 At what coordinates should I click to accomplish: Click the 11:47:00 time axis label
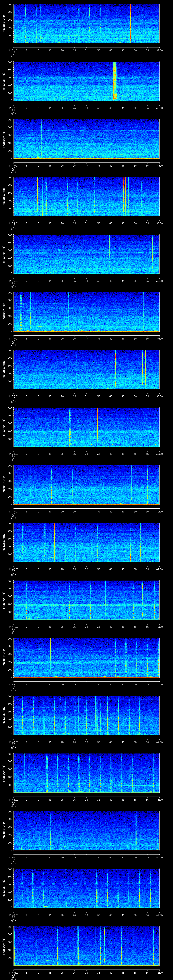tap(14, 973)
